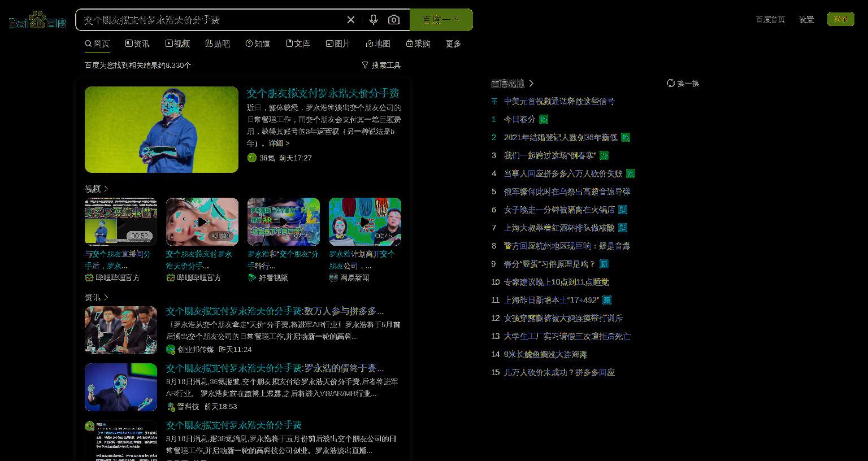Screen dimensions: 868x461
Task: Open the 知道 tab
Action: (258, 44)
